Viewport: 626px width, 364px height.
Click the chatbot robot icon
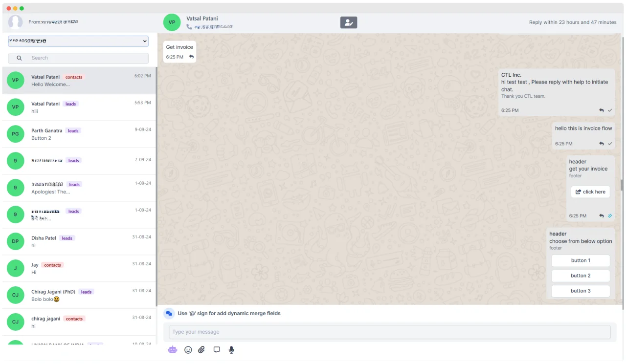tap(173, 350)
